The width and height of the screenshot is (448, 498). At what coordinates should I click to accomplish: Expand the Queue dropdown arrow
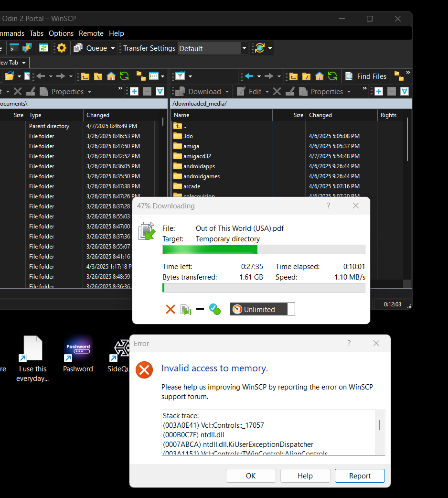pos(113,48)
